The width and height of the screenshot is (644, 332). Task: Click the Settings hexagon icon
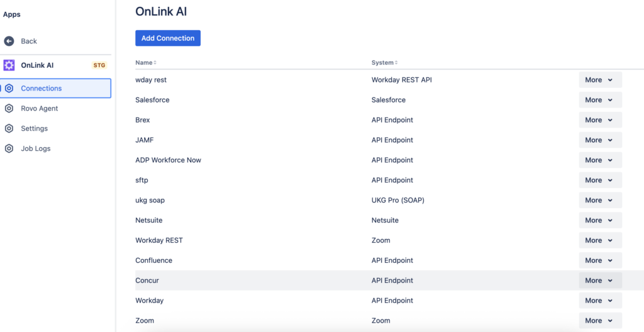point(9,129)
